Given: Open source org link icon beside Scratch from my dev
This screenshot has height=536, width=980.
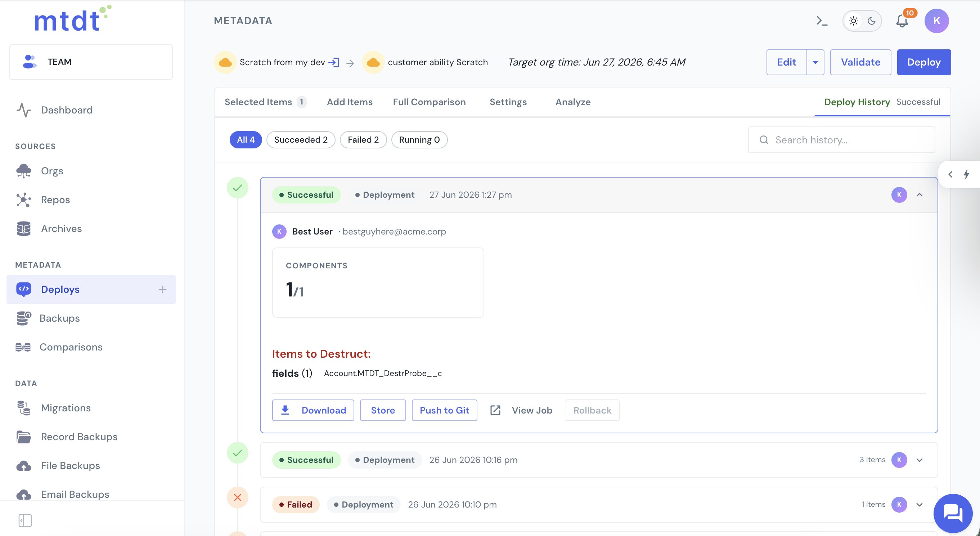Looking at the screenshot, I should pos(334,62).
